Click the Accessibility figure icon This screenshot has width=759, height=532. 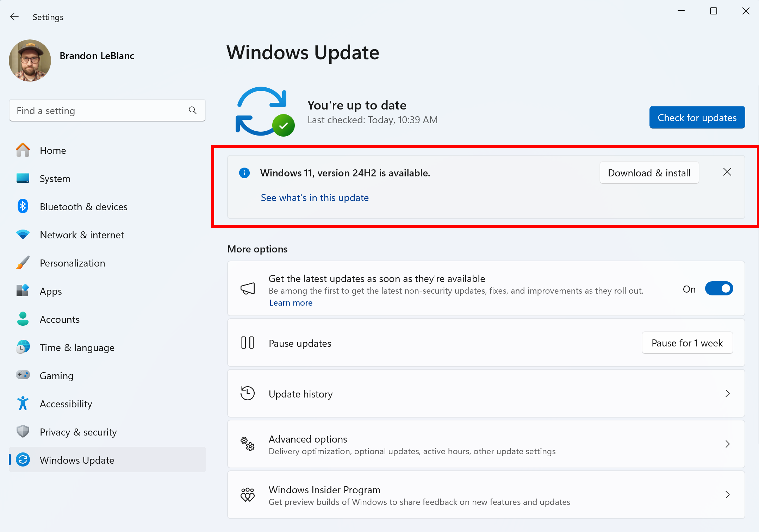click(x=23, y=403)
